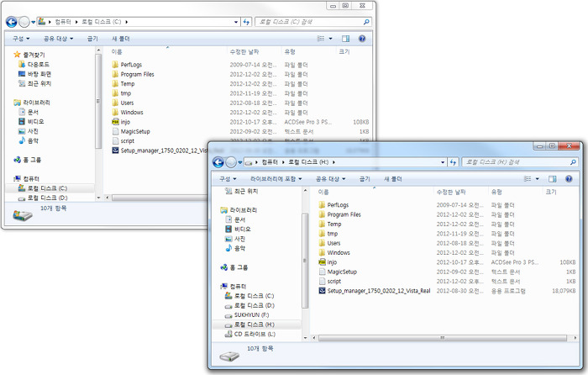Select PerfLogs folder icon in C: window
Screen dimensions: 588x375
115,65
